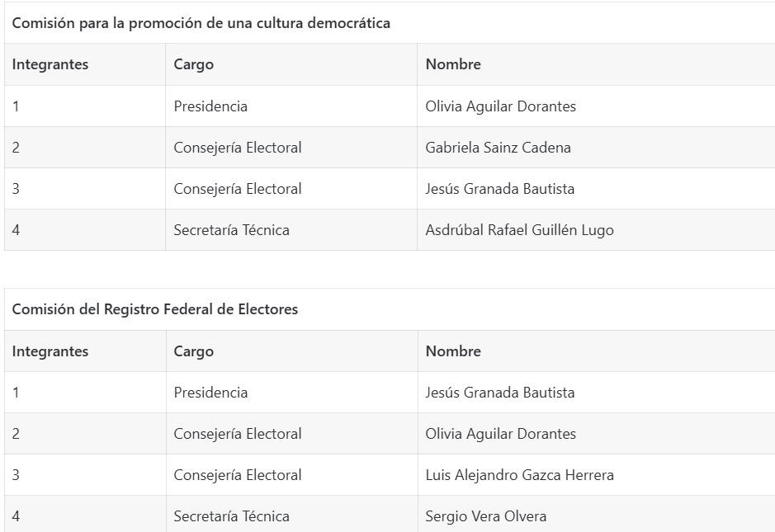The image size is (775, 532).
Task: Click the 'Integrantes' header in the second table
Action: point(50,351)
